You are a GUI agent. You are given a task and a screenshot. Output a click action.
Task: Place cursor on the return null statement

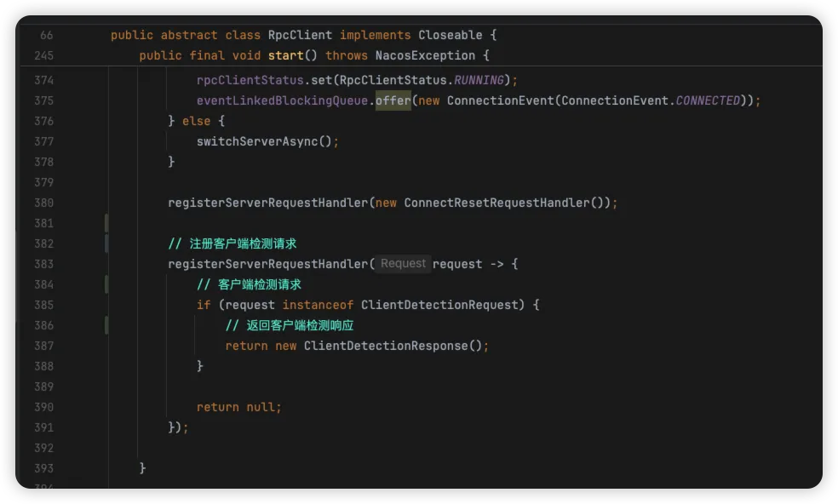click(238, 407)
